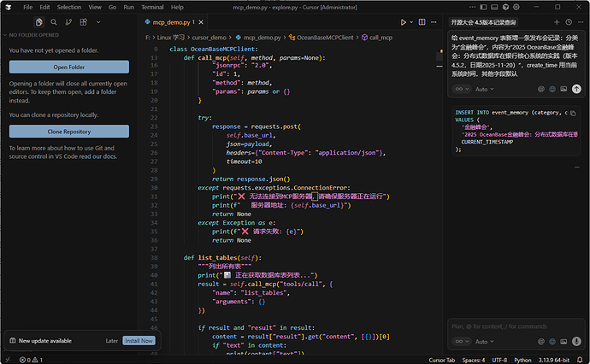Click the Open Folder button

(x=69, y=67)
